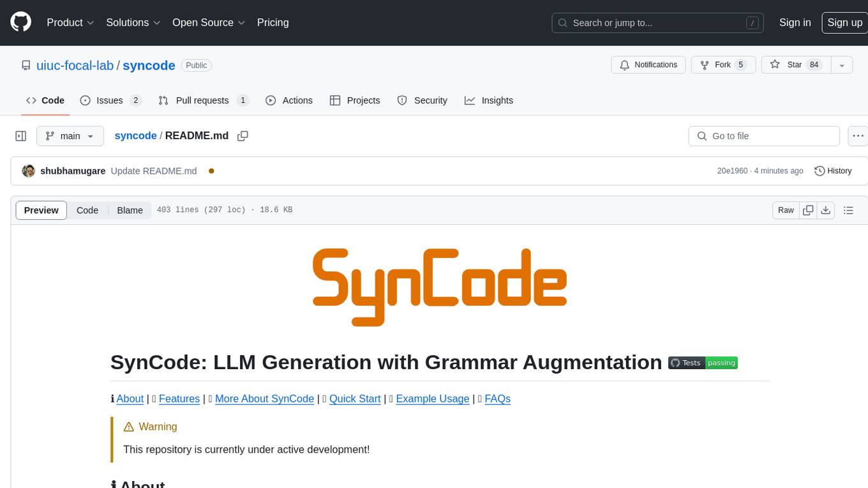Image resolution: width=868 pixels, height=488 pixels.
Task: Open the Pull requests tab
Action: click(203, 100)
